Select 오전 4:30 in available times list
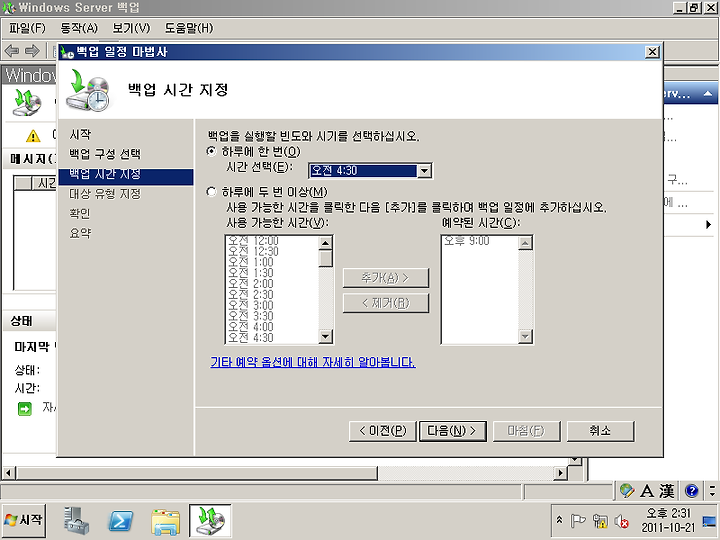 pyautogui.click(x=251, y=338)
